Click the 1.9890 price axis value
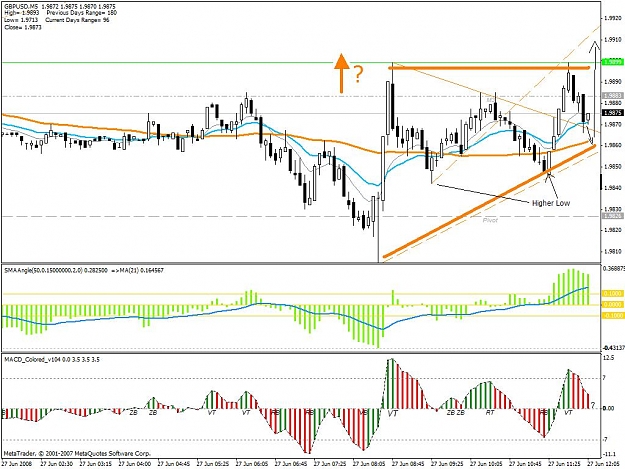The width and height of the screenshot is (625, 469). 613,82
